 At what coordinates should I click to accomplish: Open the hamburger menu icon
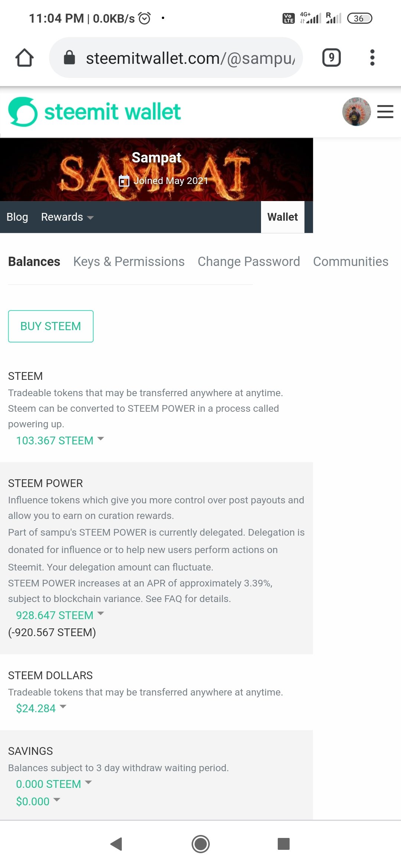385,112
